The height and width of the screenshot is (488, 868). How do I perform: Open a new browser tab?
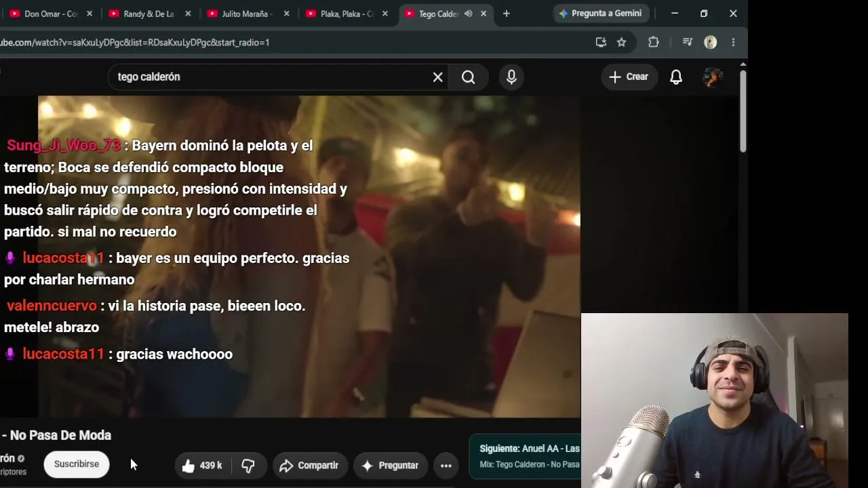click(x=507, y=14)
